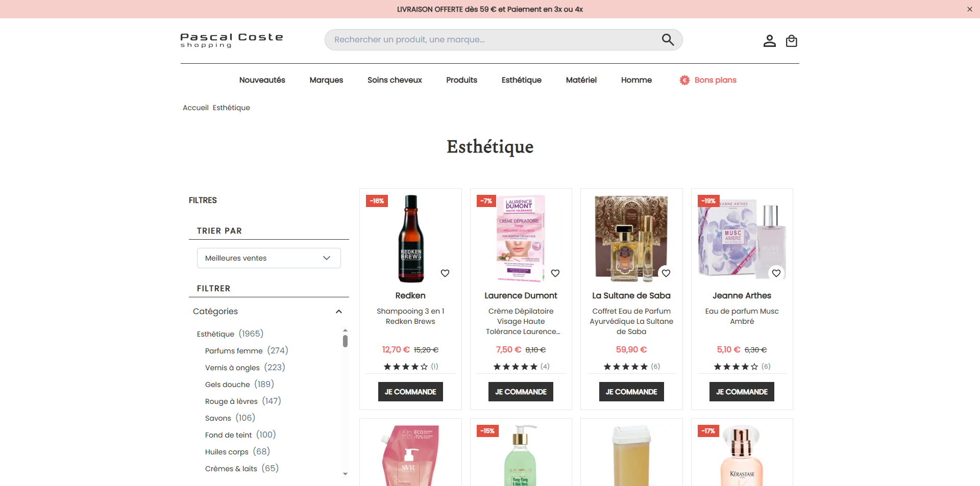This screenshot has height=486, width=980.
Task: Open the Marques menu
Action: click(x=326, y=80)
